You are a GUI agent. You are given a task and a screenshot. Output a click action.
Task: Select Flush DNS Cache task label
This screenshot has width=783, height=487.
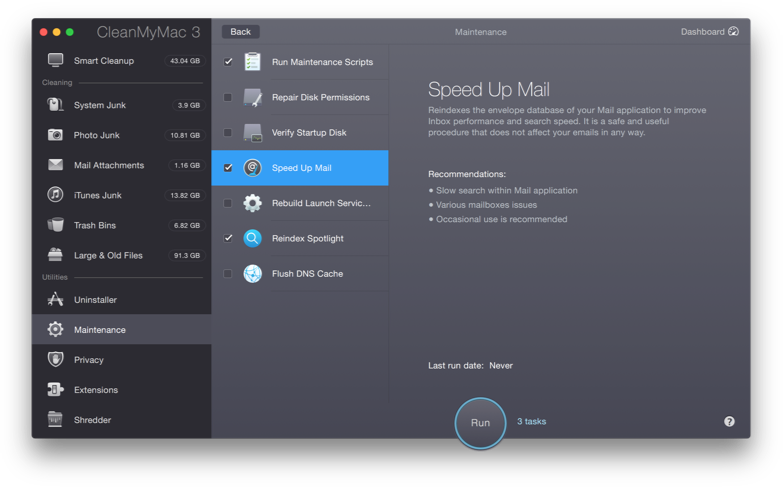click(x=307, y=274)
